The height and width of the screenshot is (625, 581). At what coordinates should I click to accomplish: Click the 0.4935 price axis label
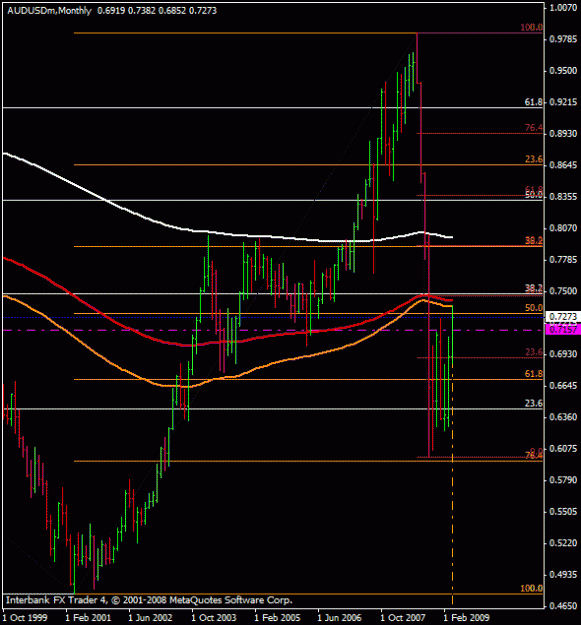tap(563, 574)
